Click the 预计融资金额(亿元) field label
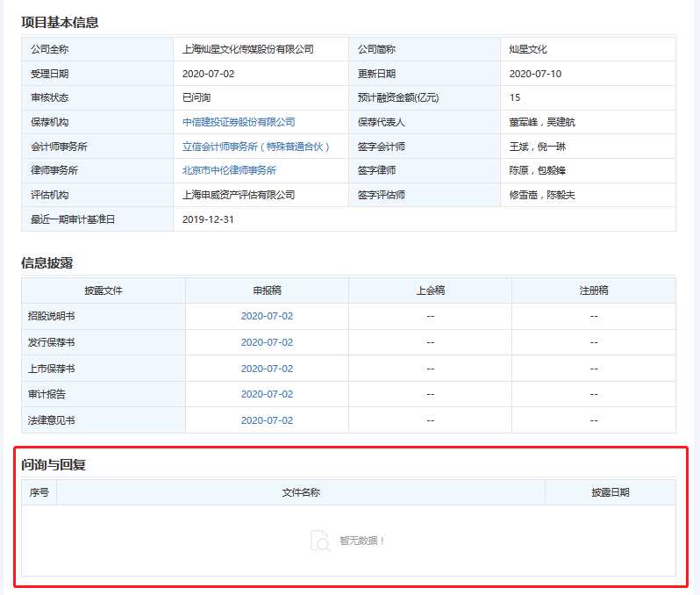 [398, 97]
